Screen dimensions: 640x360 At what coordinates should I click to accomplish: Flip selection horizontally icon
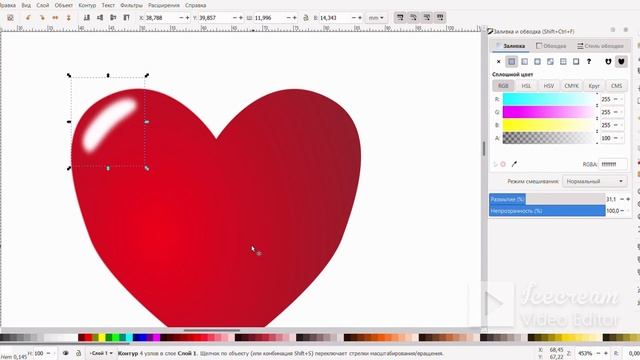tap(55, 18)
